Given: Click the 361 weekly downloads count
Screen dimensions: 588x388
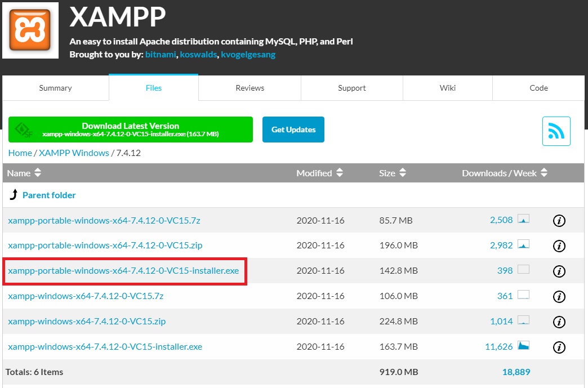Looking at the screenshot, I should [505, 296].
